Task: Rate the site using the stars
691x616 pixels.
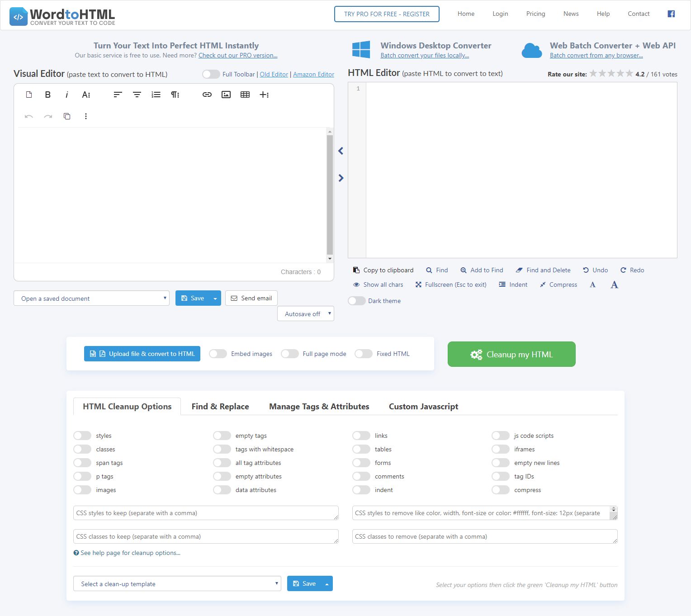Action: [611, 73]
